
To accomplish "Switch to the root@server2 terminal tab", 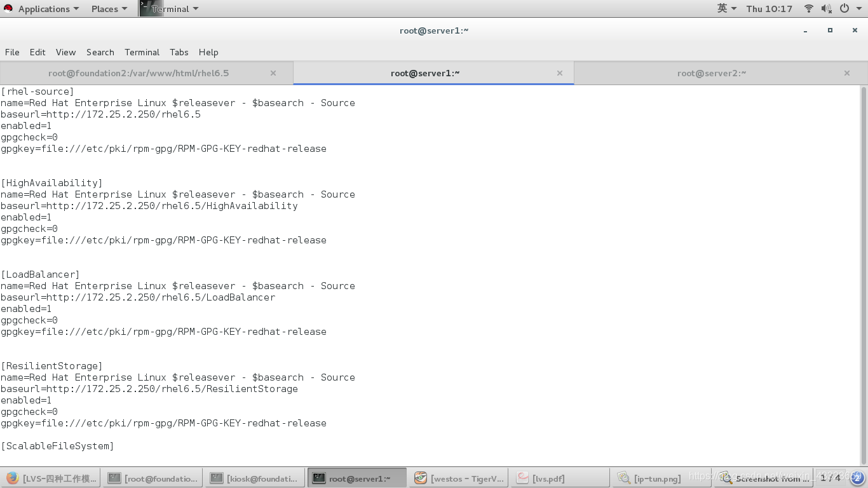I will tap(712, 73).
